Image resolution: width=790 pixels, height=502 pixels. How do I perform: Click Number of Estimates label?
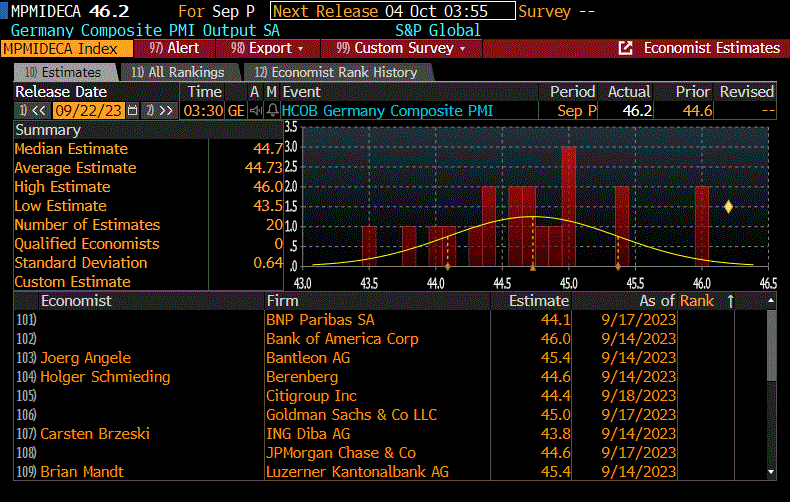87,225
